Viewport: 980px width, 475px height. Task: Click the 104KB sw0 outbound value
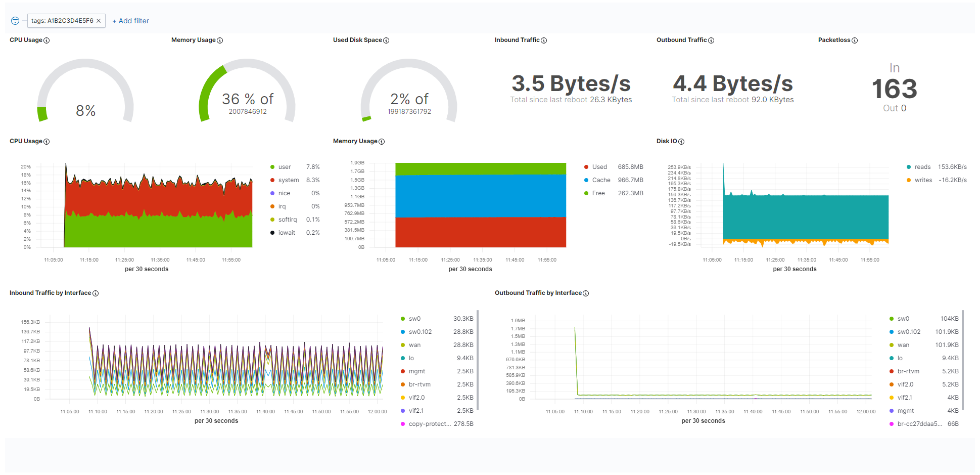click(x=949, y=319)
